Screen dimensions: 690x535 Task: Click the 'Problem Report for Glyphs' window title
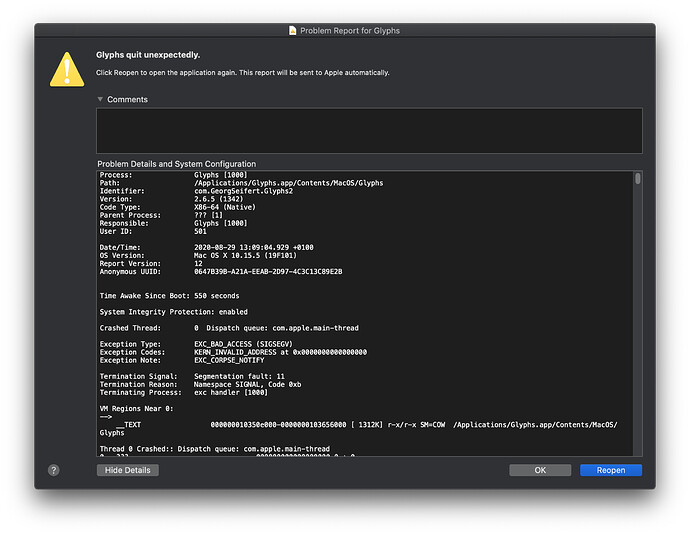coord(350,31)
